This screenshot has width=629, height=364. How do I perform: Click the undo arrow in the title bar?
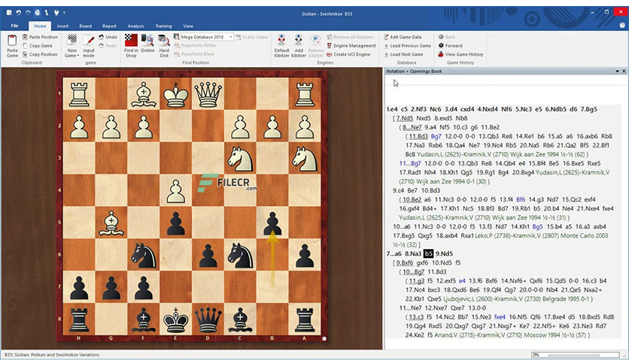pos(19,13)
